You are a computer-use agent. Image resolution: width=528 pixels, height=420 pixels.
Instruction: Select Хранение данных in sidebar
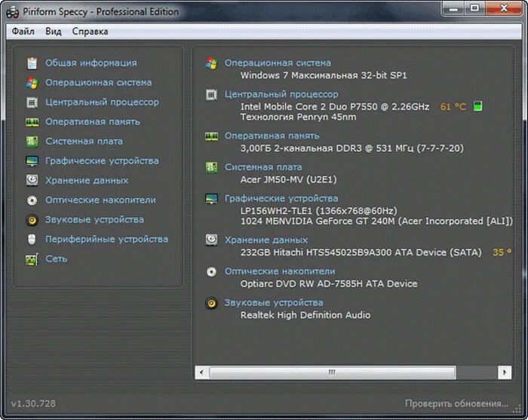point(87,180)
